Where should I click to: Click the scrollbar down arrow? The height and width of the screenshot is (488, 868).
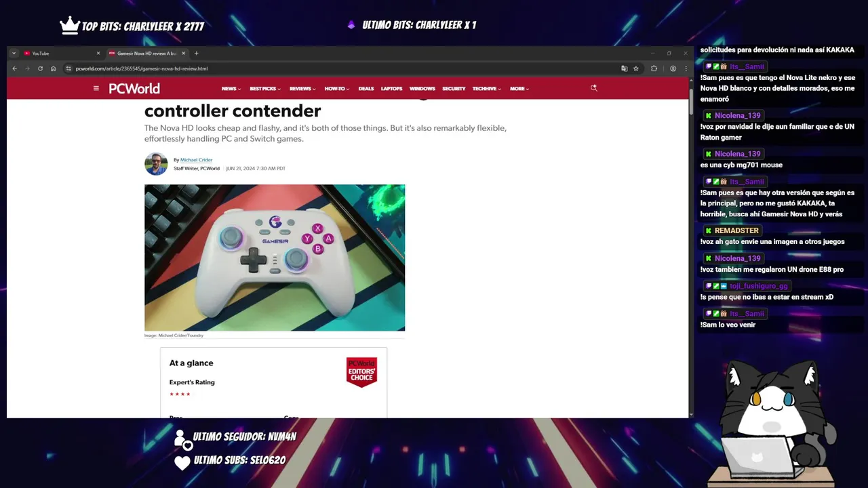(691, 414)
